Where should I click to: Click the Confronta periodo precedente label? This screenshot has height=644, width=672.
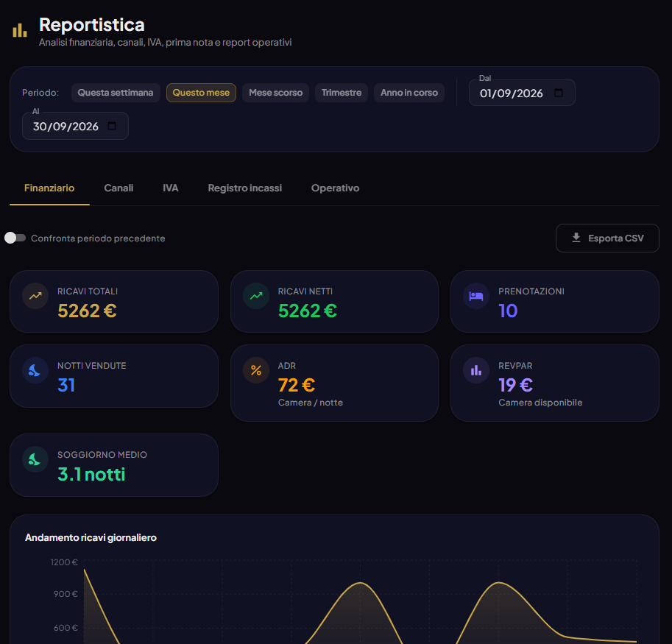coord(98,238)
